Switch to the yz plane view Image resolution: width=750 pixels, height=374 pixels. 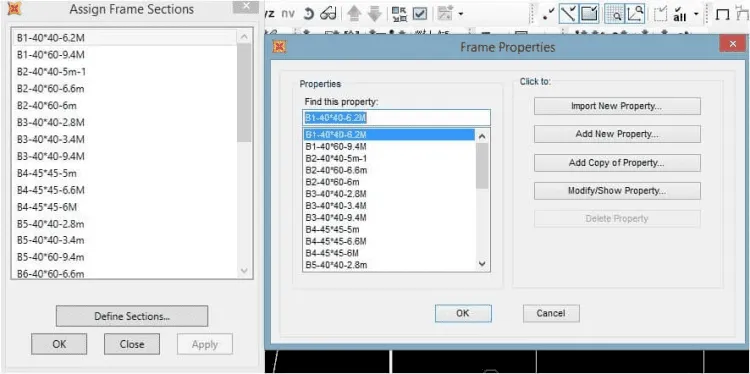[x=269, y=14]
